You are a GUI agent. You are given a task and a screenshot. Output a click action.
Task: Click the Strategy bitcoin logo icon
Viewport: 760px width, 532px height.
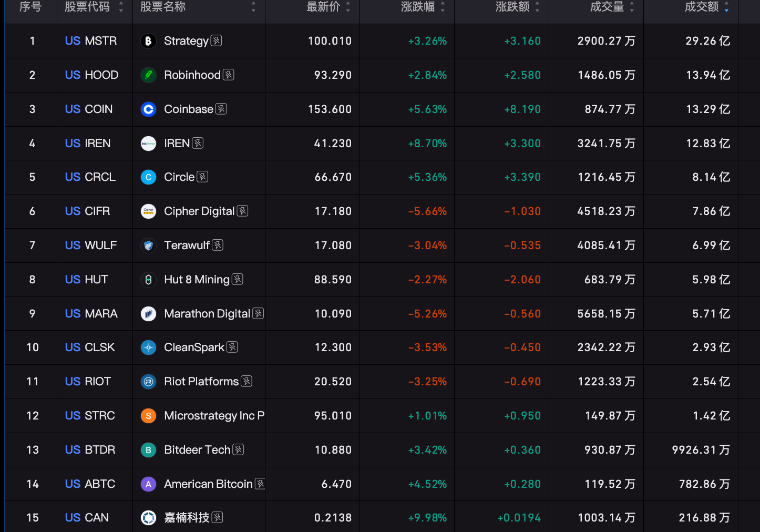click(x=148, y=41)
